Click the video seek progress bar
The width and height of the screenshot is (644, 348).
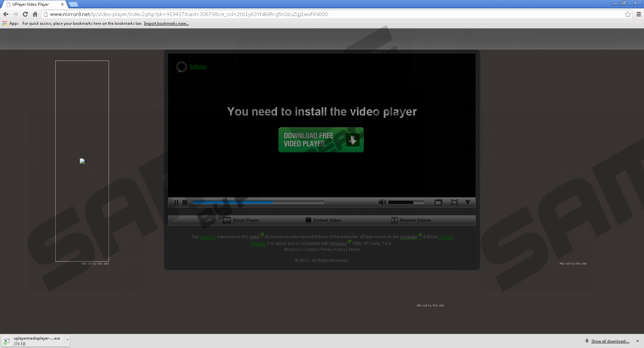pyautogui.click(x=258, y=202)
